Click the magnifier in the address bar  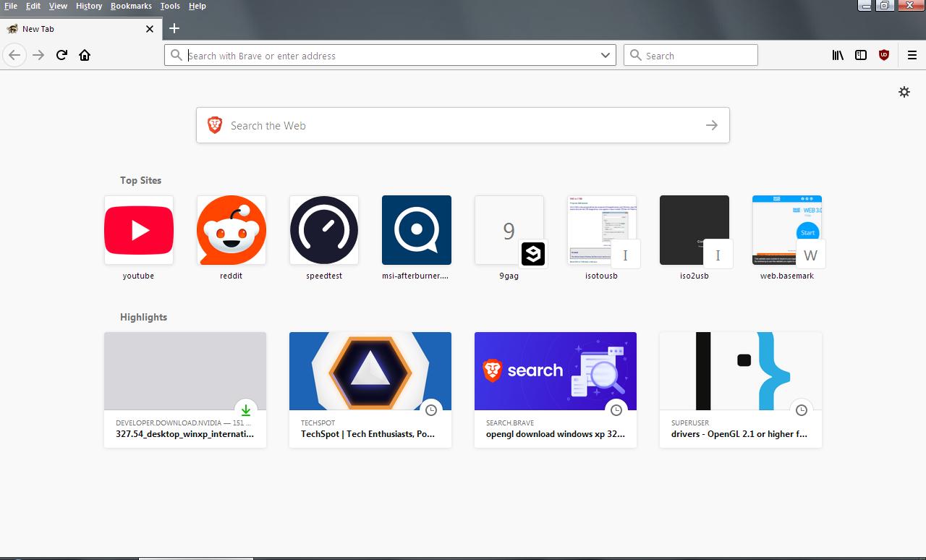(x=176, y=55)
